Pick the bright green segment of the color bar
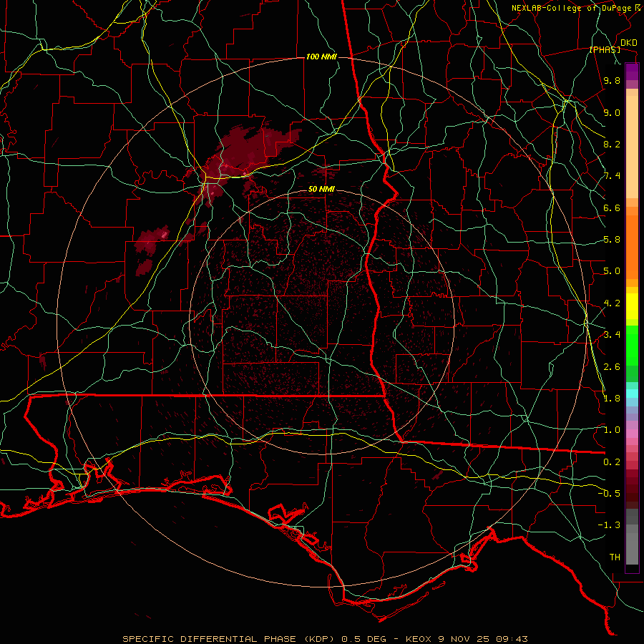644x644 pixels. pos(632,346)
